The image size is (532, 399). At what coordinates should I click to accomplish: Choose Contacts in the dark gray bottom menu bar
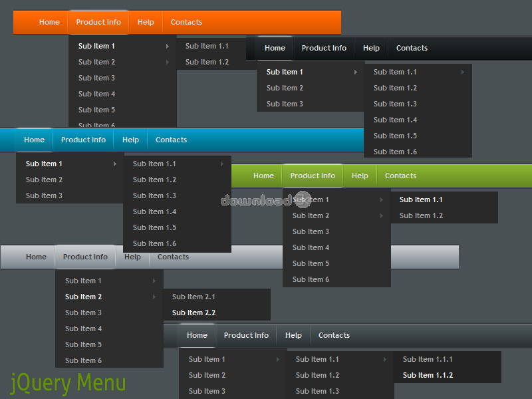[x=334, y=335]
